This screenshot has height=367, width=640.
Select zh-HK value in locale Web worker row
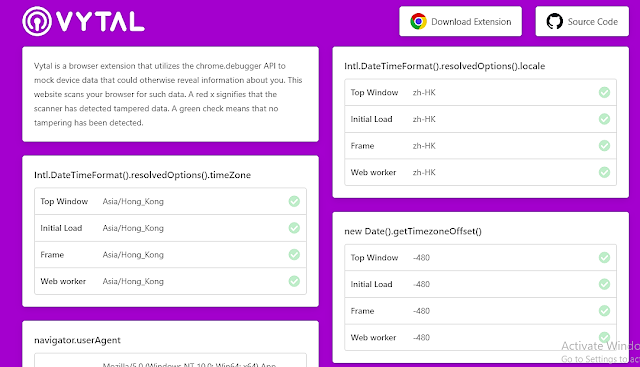424,172
